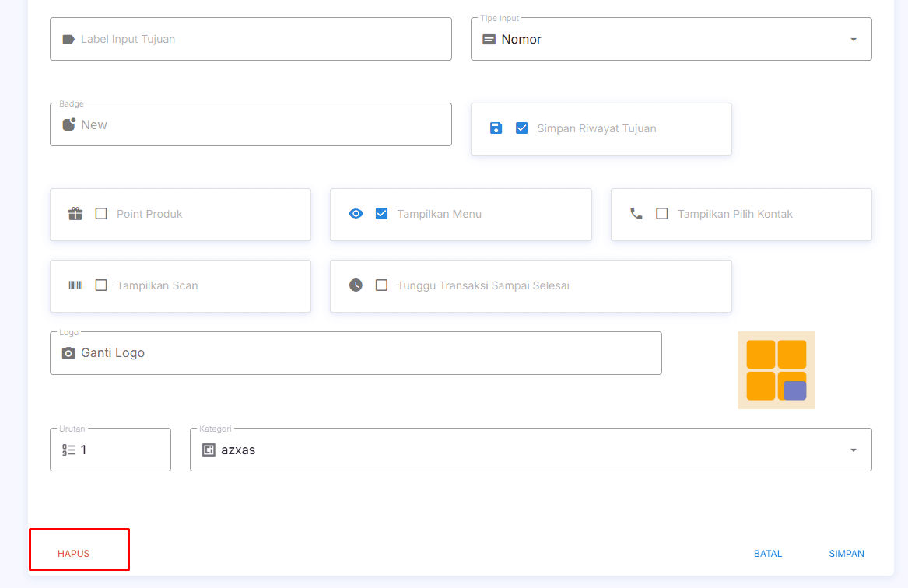Click the BATAL button
Screen dimensions: 908x588
[768, 554]
